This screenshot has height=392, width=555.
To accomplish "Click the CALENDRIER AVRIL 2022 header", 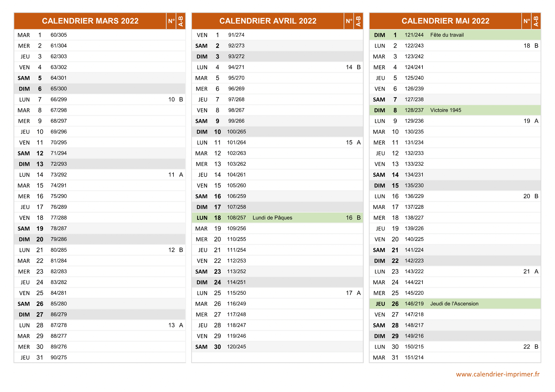I will pyautogui.click(x=268, y=21).
